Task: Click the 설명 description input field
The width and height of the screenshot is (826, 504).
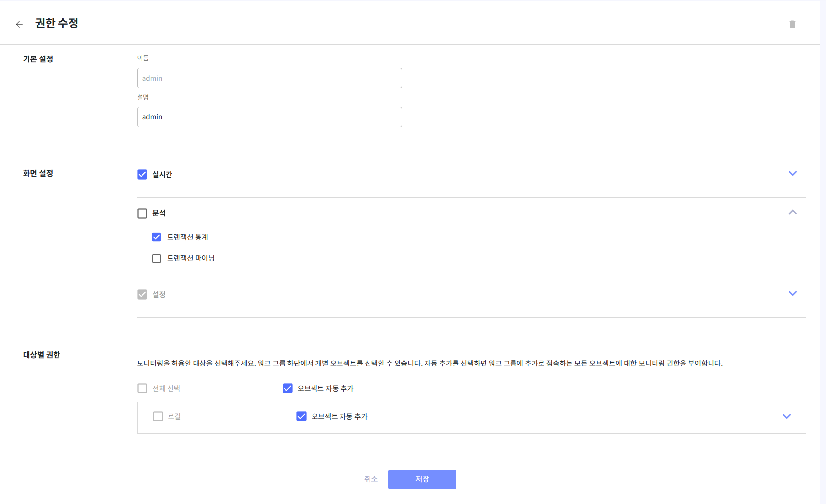Action: (x=269, y=117)
